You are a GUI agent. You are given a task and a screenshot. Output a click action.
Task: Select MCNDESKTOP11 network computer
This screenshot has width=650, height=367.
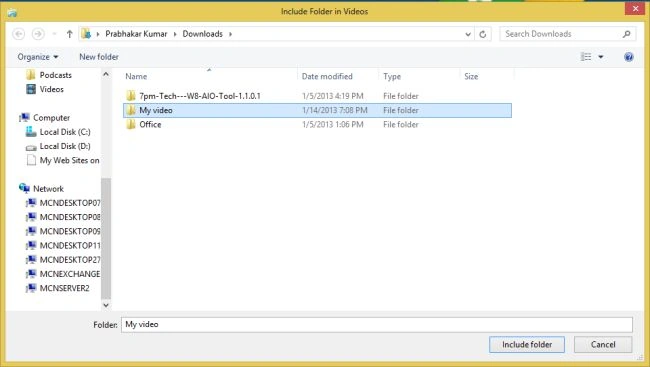70,245
